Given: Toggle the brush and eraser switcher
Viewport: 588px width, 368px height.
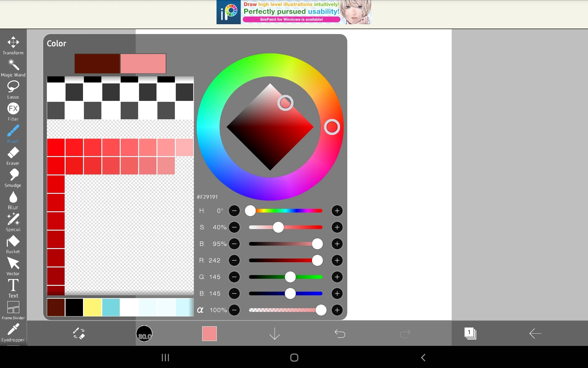Looking at the screenshot, I should [x=79, y=334].
